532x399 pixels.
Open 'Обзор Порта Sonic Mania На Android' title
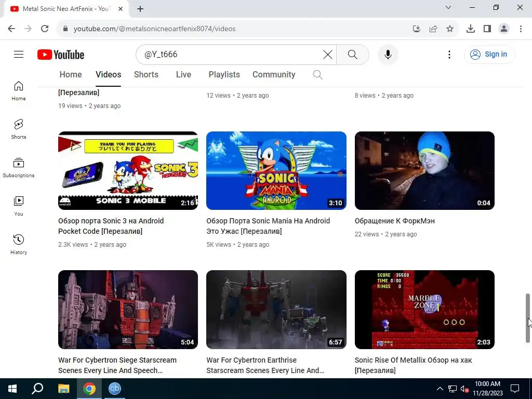(x=268, y=226)
